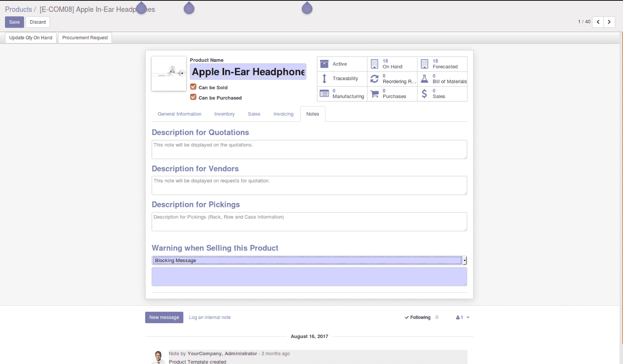
Task: Click Description for Quotations text area
Action: [x=309, y=149]
